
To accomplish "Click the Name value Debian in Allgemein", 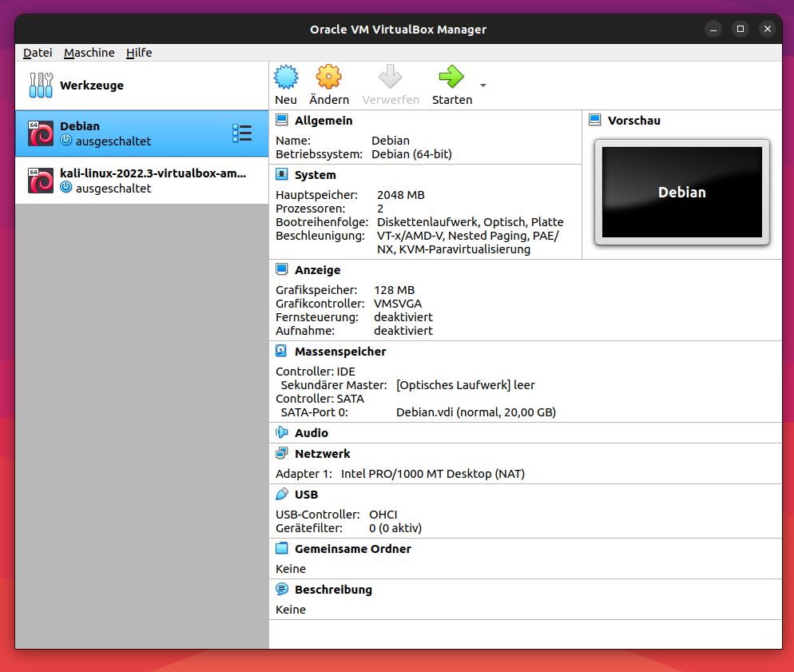I will pyautogui.click(x=391, y=141).
